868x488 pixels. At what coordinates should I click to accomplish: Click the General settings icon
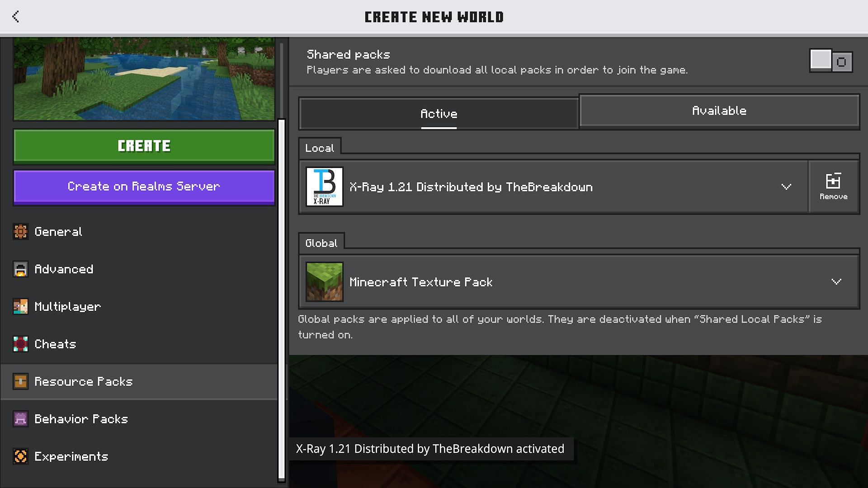pyautogui.click(x=20, y=231)
